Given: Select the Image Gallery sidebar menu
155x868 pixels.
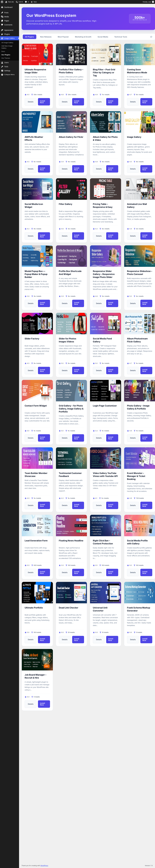Looking at the screenshot, I should pyautogui.click(x=9, y=38).
